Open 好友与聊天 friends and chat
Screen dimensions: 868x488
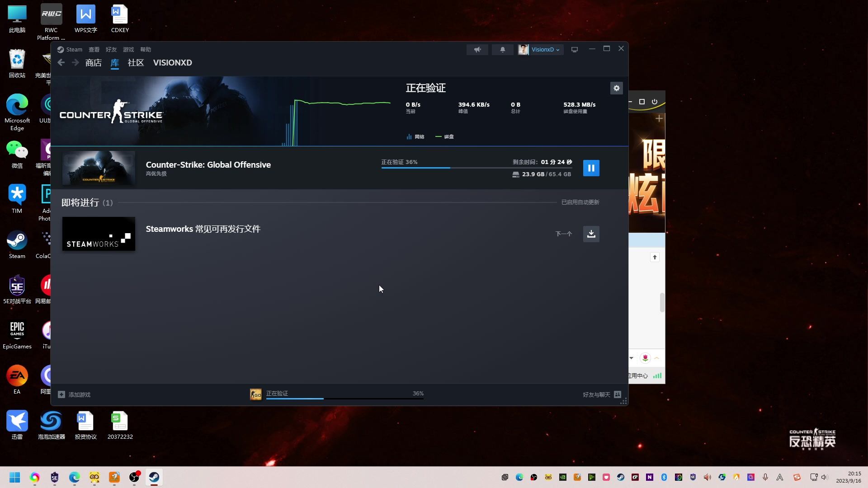point(602,395)
